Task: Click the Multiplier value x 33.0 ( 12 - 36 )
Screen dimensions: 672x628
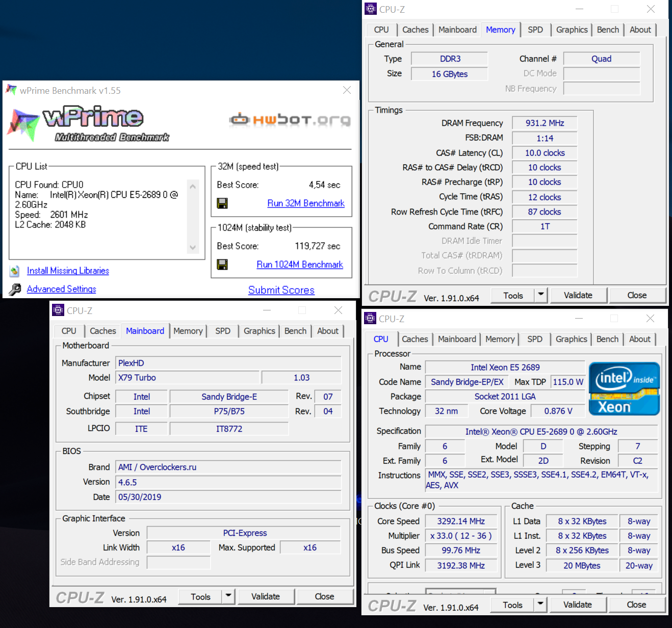Action: 461,536
